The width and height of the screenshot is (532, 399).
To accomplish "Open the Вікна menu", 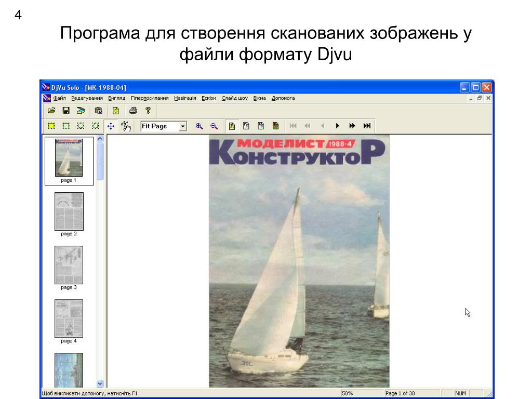I will click(x=259, y=98).
